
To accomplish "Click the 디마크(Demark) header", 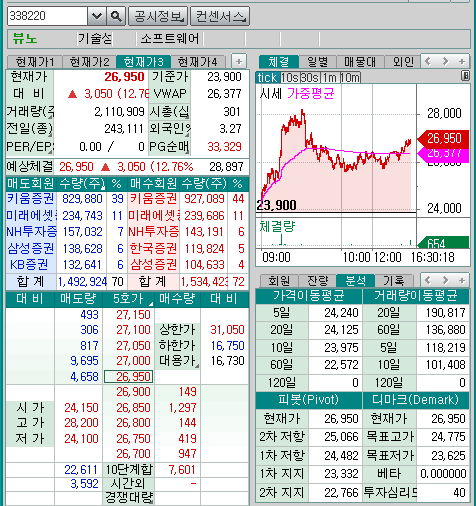I will 416,399.
